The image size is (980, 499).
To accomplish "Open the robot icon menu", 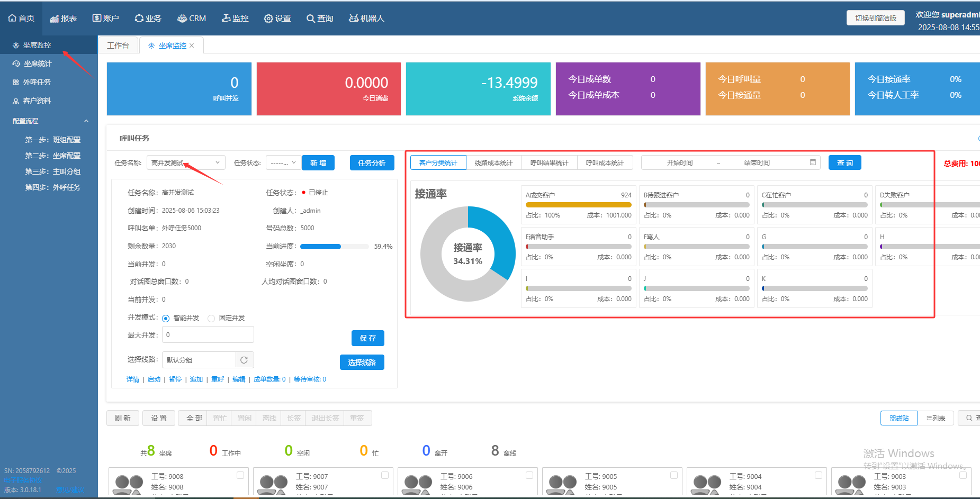I will [x=353, y=19].
